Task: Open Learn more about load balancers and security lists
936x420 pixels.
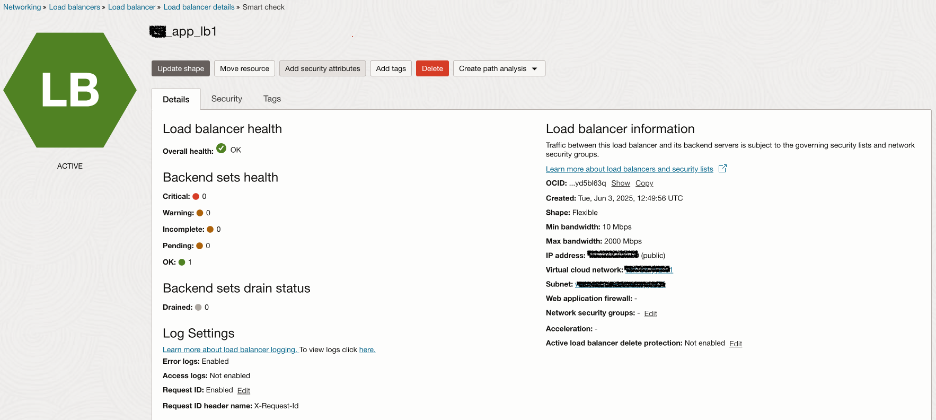Action: pyautogui.click(x=629, y=169)
